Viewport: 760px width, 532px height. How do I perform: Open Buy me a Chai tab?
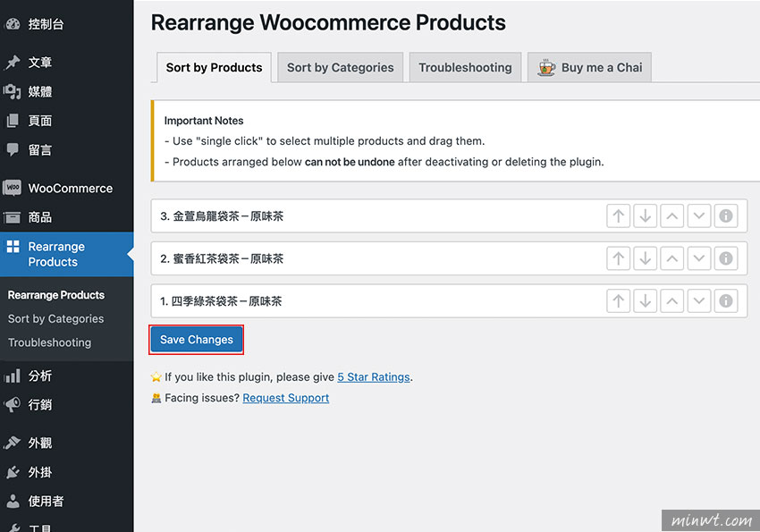(x=589, y=67)
